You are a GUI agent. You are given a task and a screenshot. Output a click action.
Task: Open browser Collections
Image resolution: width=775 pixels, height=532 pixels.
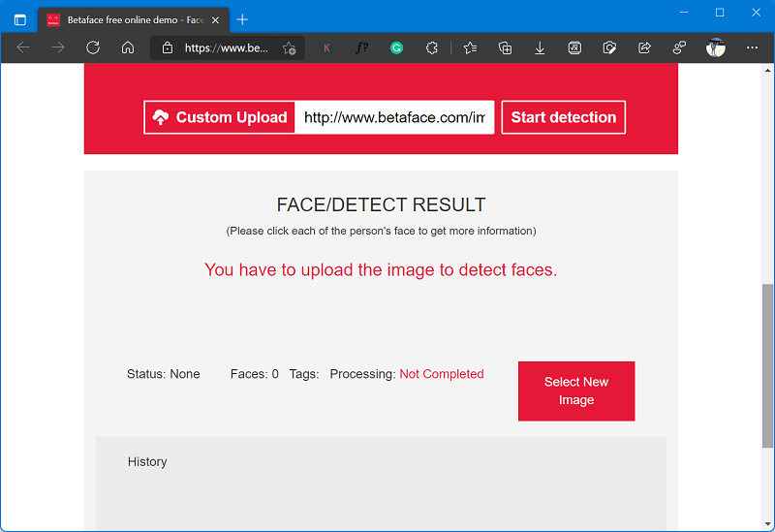[x=505, y=47]
